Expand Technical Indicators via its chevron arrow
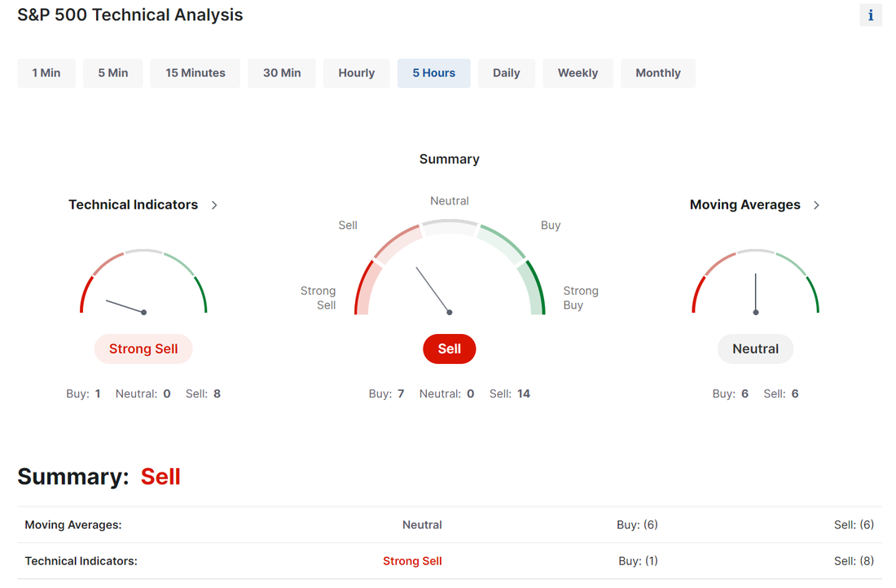Viewport: 896px width, 588px height. click(x=214, y=205)
